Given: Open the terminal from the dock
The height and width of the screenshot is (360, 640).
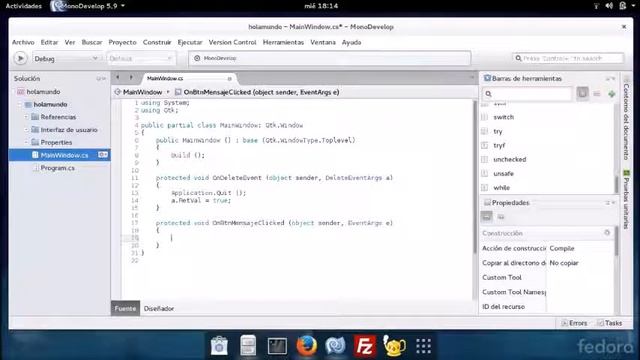Looking at the screenshot, I should coord(277,346).
